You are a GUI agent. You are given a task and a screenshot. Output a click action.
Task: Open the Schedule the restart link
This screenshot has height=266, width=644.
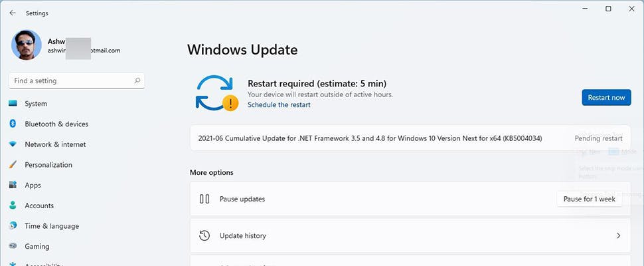(x=279, y=105)
